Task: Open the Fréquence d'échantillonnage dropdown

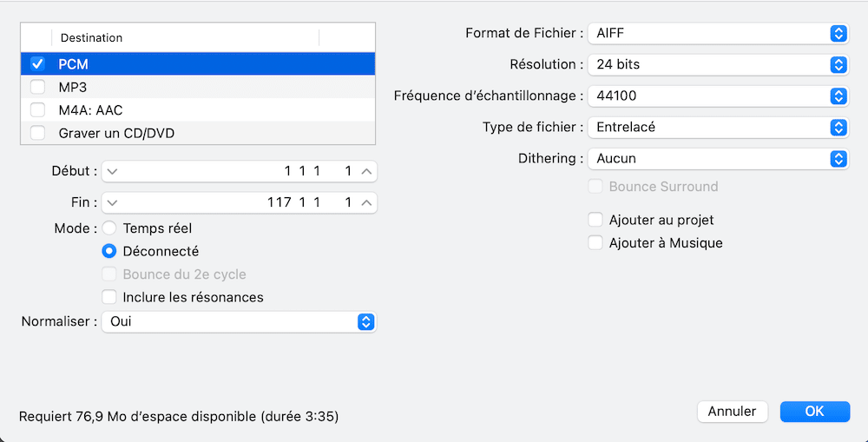Action: point(718,96)
